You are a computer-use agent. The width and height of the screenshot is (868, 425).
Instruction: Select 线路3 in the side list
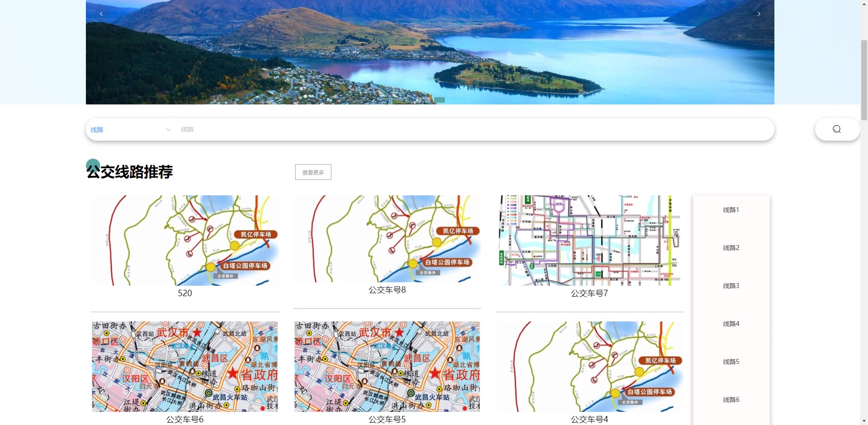731,286
